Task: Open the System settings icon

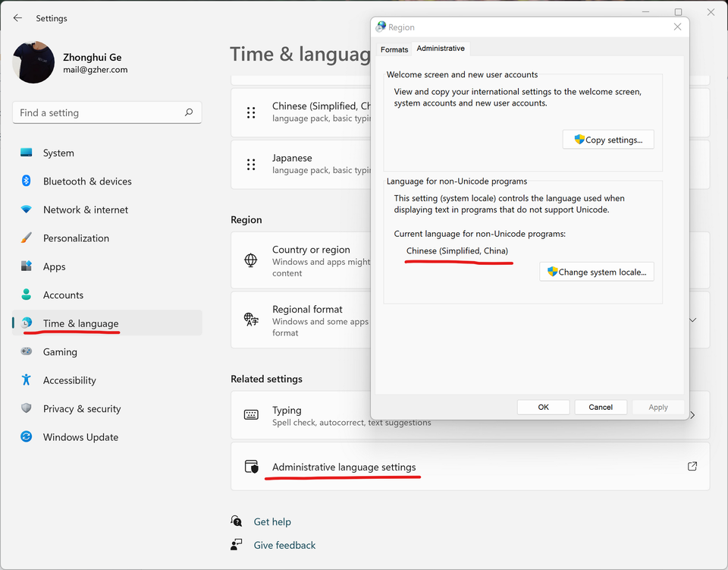Action: click(27, 153)
